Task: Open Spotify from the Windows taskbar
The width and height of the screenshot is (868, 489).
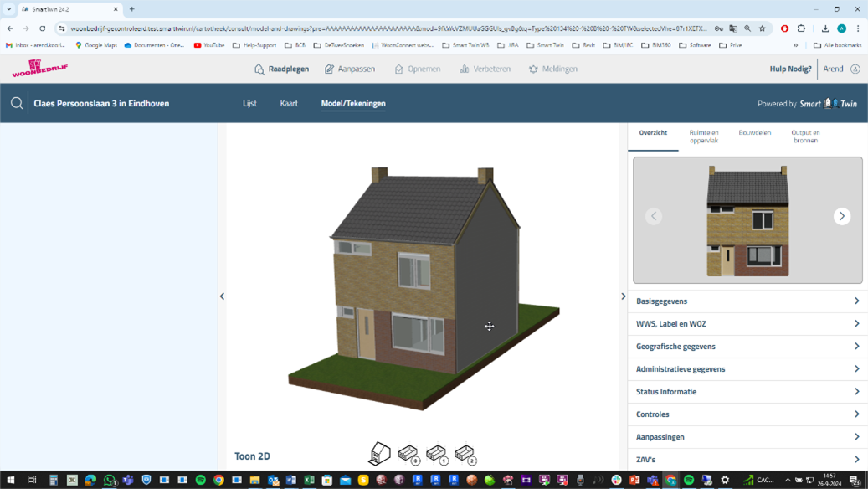Action: click(200, 481)
